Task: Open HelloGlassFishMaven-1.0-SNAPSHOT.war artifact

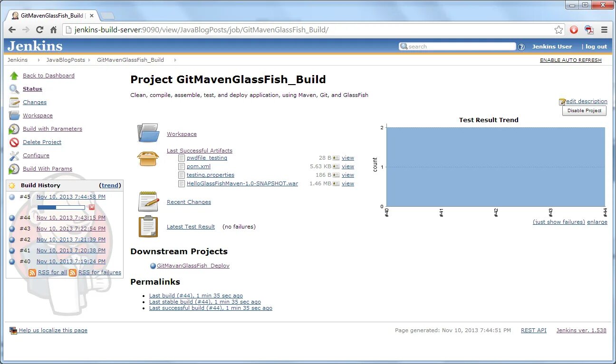Action: [242, 183]
